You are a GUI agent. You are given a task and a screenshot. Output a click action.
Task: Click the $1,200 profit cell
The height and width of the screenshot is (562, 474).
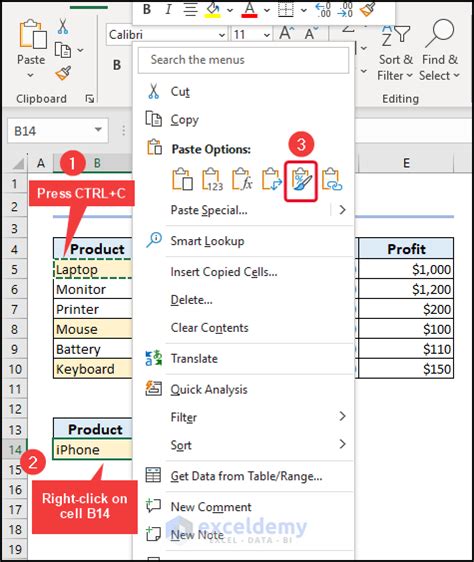pyautogui.click(x=406, y=289)
